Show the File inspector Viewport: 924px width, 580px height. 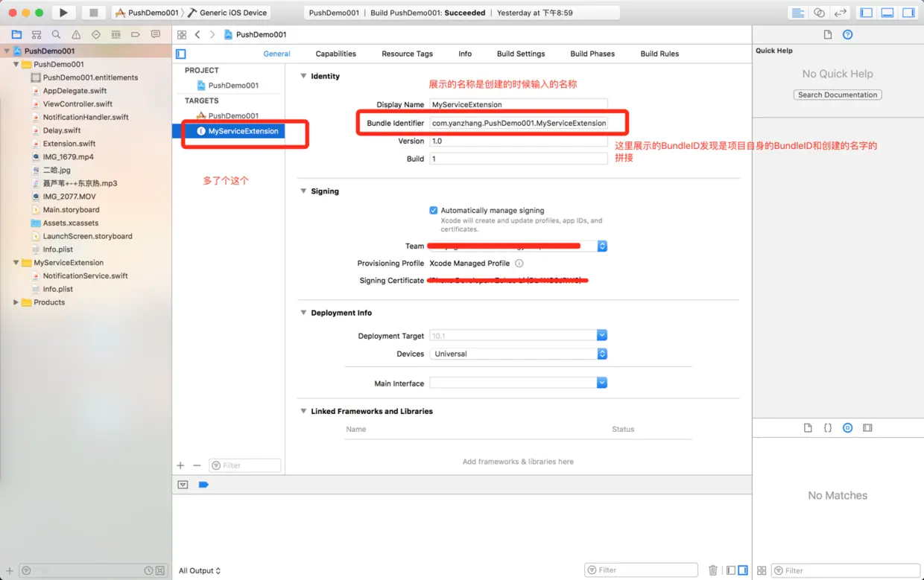pyautogui.click(x=827, y=34)
